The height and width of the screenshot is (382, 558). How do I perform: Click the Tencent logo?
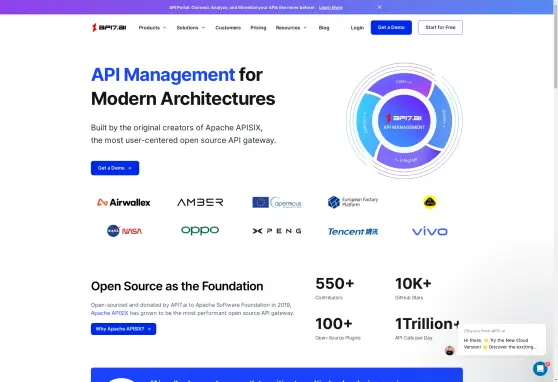pyautogui.click(x=353, y=231)
